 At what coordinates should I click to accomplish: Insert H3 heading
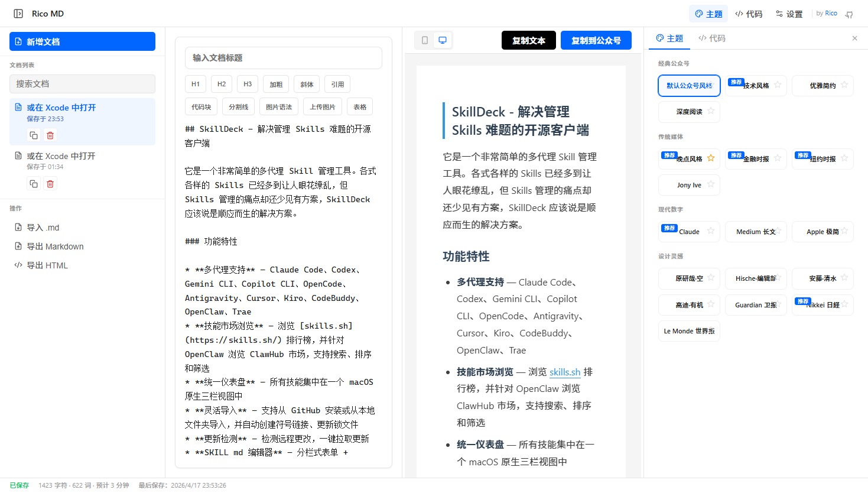click(248, 84)
